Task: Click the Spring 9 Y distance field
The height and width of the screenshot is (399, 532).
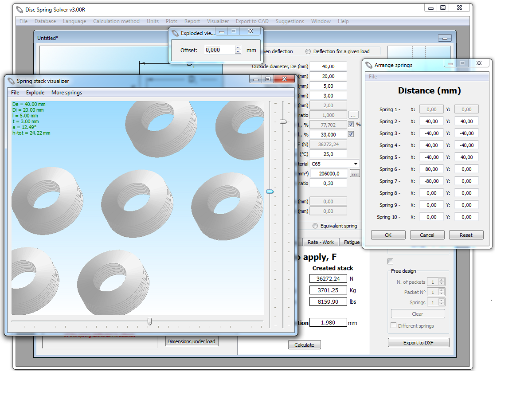Action: 466,205
